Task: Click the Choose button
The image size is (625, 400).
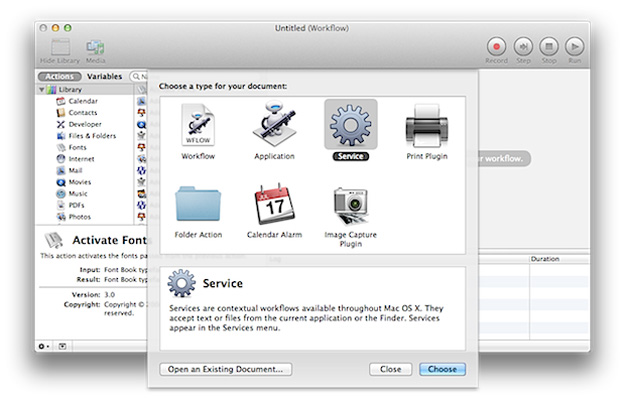Action: [442, 369]
